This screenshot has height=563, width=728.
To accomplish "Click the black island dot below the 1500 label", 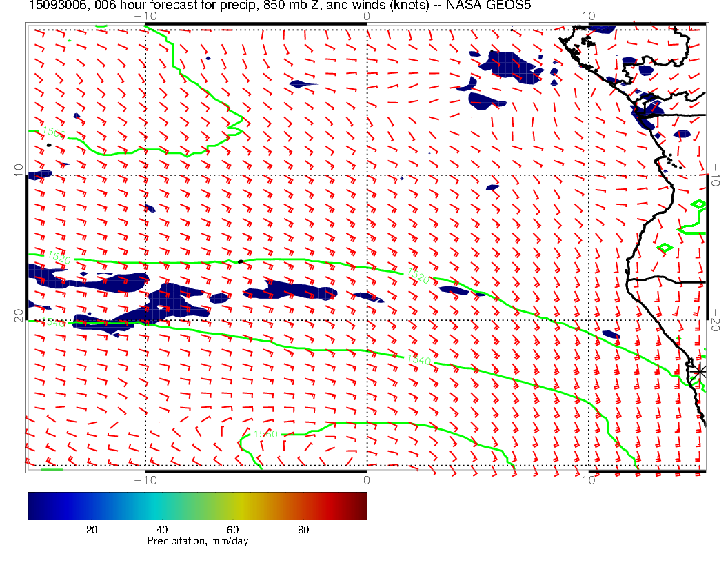I will [49, 146].
